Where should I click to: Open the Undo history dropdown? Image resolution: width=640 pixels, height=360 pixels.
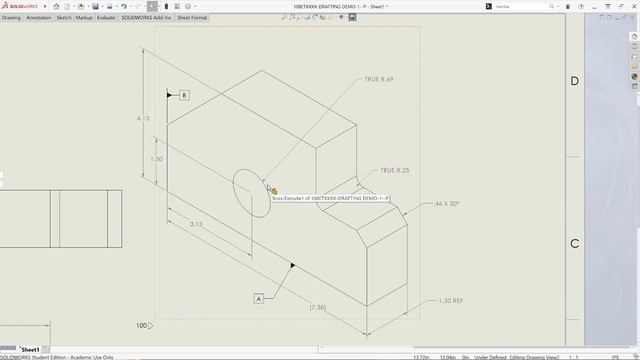click(x=130, y=7)
